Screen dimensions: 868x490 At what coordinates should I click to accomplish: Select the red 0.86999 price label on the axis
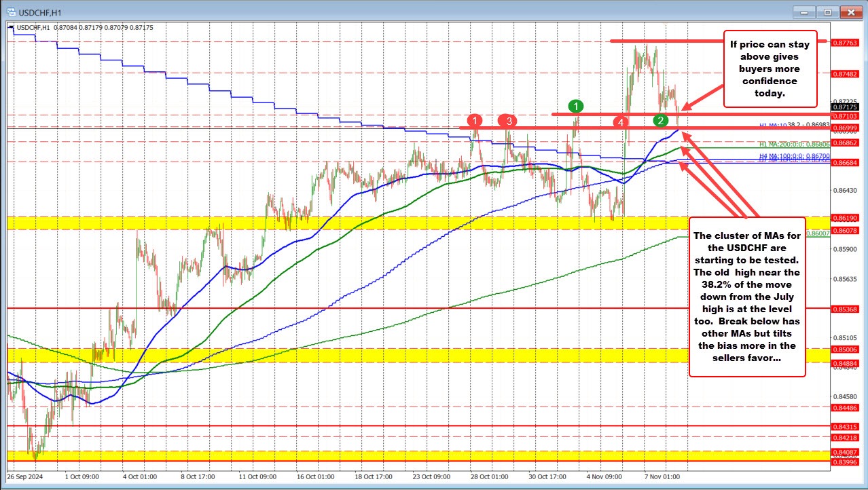coord(846,128)
